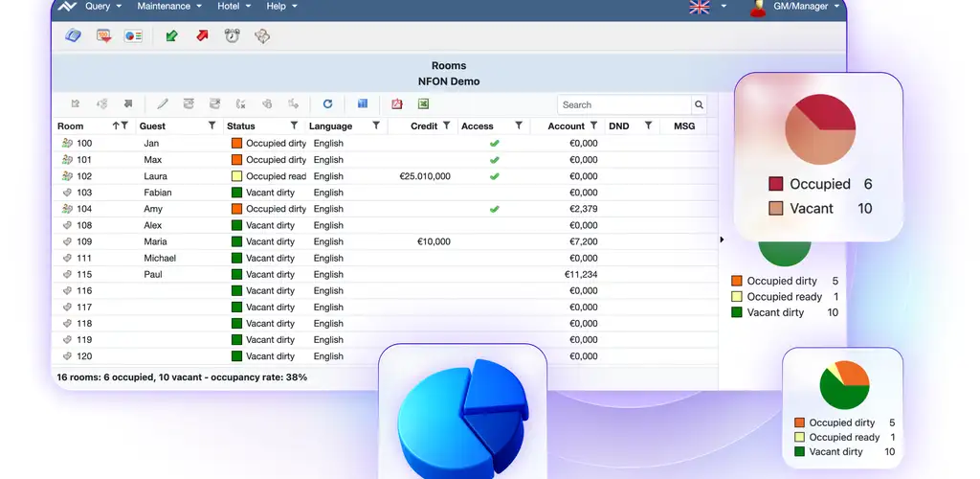Sort by the Credit column header

pyautogui.click(x=423, y=125)
